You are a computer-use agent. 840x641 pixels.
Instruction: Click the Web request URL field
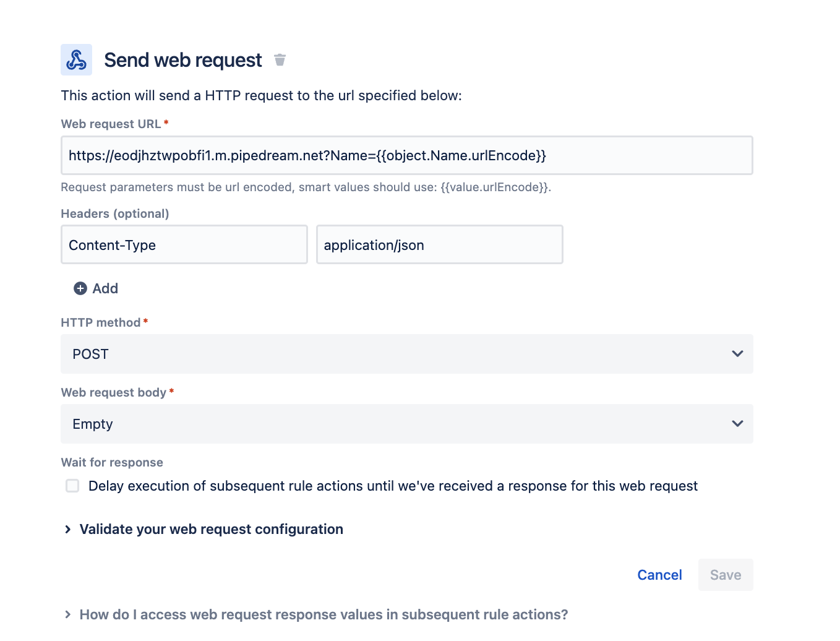point(406,156)
